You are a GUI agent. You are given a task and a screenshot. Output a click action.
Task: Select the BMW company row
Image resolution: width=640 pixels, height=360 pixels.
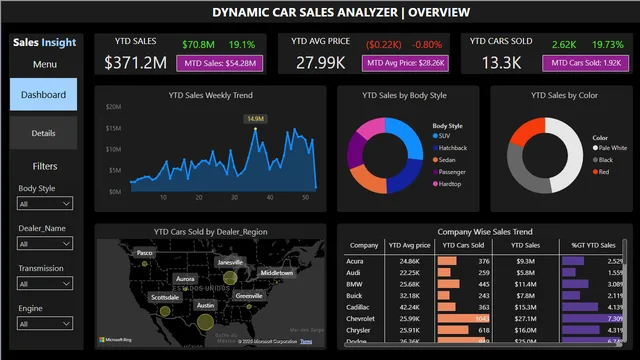[483, 284]
